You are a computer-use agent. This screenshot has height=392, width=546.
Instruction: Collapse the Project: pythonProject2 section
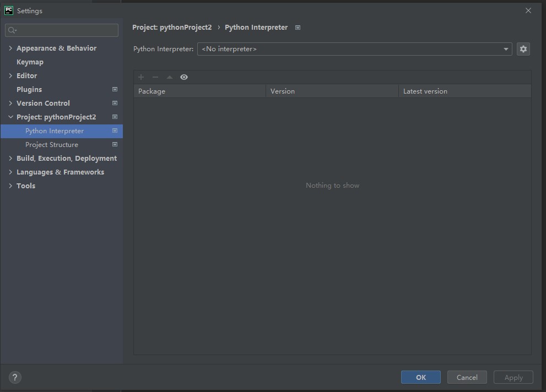(10, 117)
